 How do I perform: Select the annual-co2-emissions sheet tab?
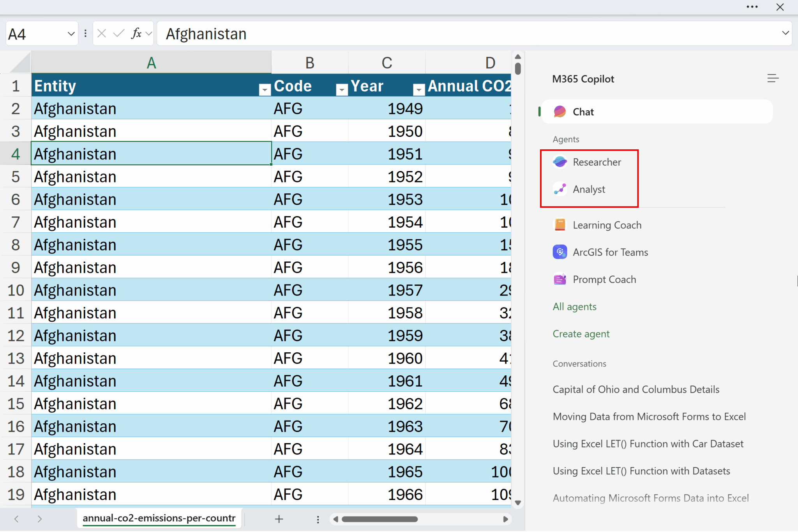(159, 518)
